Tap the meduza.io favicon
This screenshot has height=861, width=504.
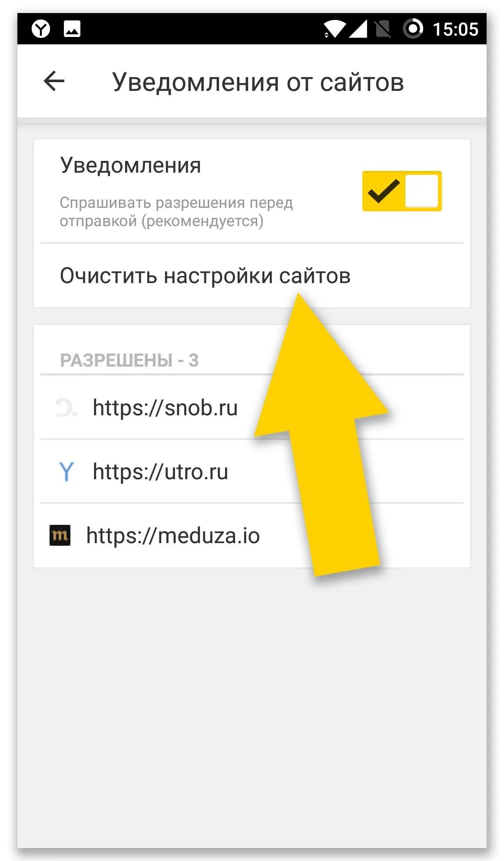click(60, 535)
